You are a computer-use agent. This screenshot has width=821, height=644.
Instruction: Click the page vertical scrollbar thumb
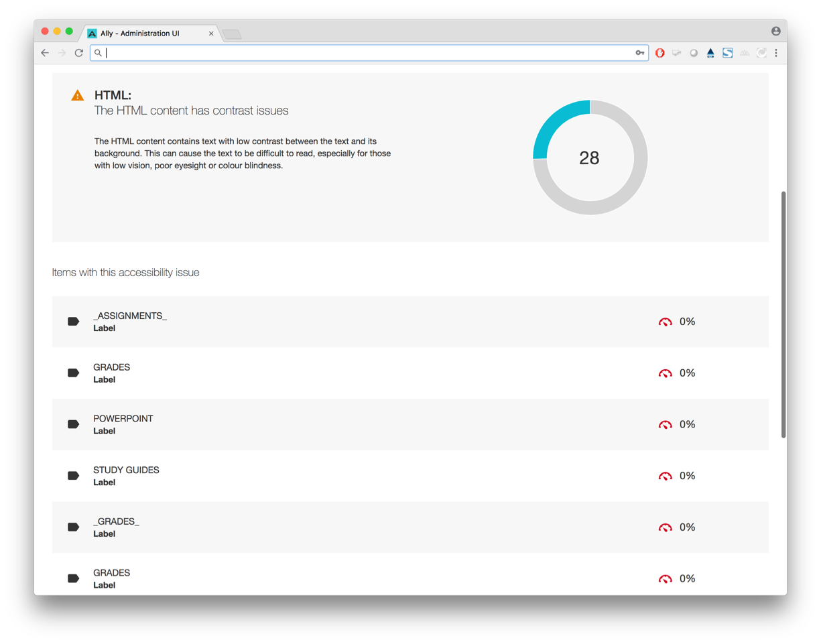pyautogui.click(x=783, y=315)
